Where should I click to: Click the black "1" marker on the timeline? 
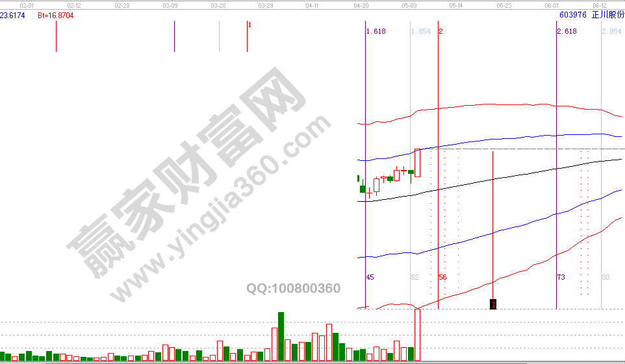pyautogui.click(x=493, y=304)
